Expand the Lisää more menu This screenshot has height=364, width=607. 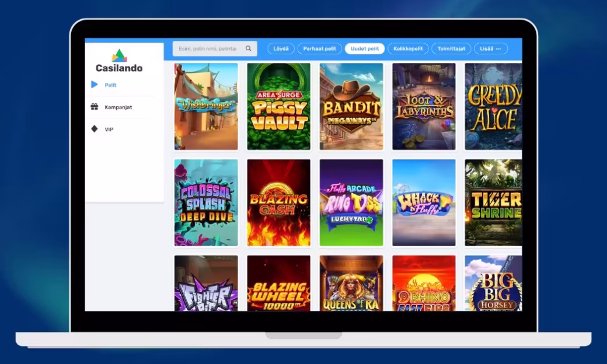click(490, 48)
